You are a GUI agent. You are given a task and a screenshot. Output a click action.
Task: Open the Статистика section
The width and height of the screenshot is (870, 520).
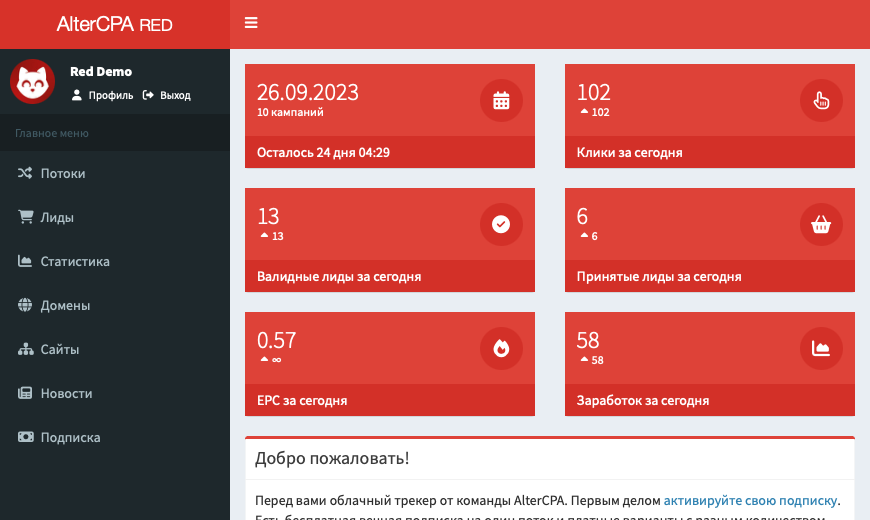tap(74, 261)
